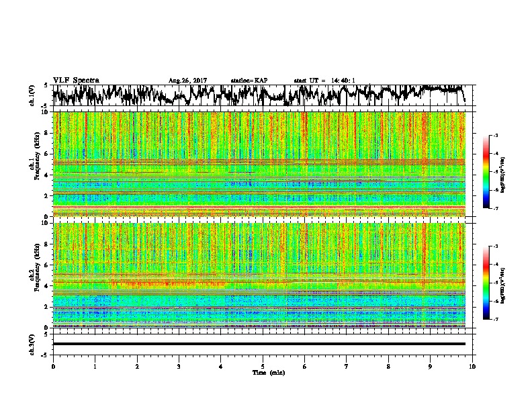Click ch.2 frequency axis tick "2"
Screen dimensions: 532x411
(47, 307)
